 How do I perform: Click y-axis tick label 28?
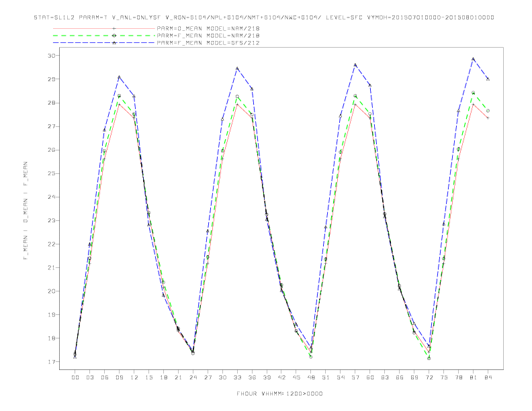tap(52, 103)
